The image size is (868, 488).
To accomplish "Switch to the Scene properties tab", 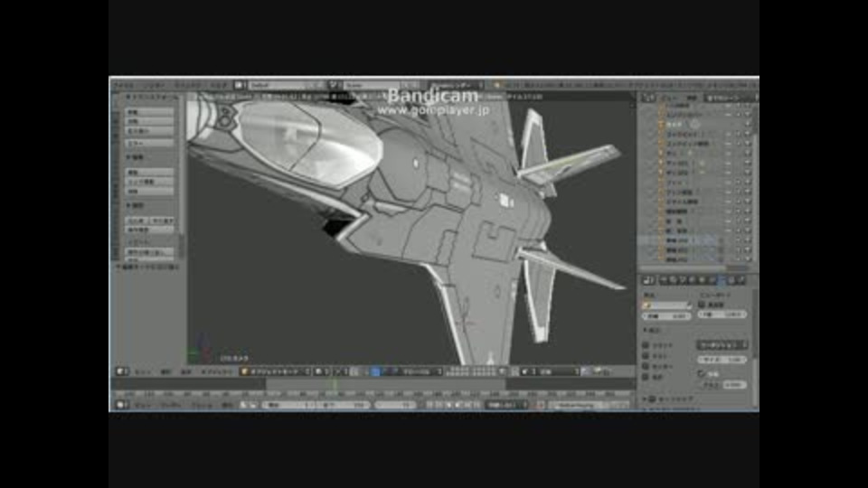I will (684, 280).
